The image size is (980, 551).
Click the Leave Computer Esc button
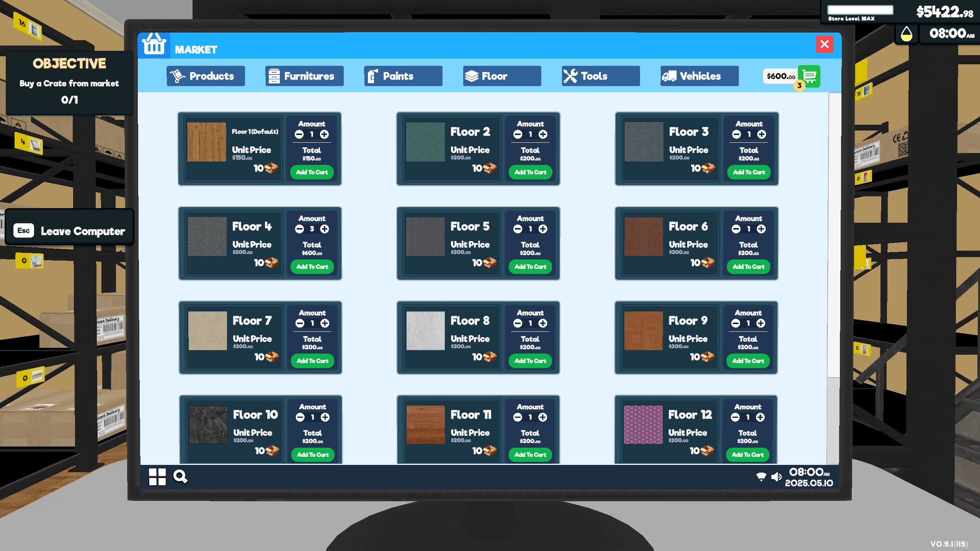click(x=70, y=231)
